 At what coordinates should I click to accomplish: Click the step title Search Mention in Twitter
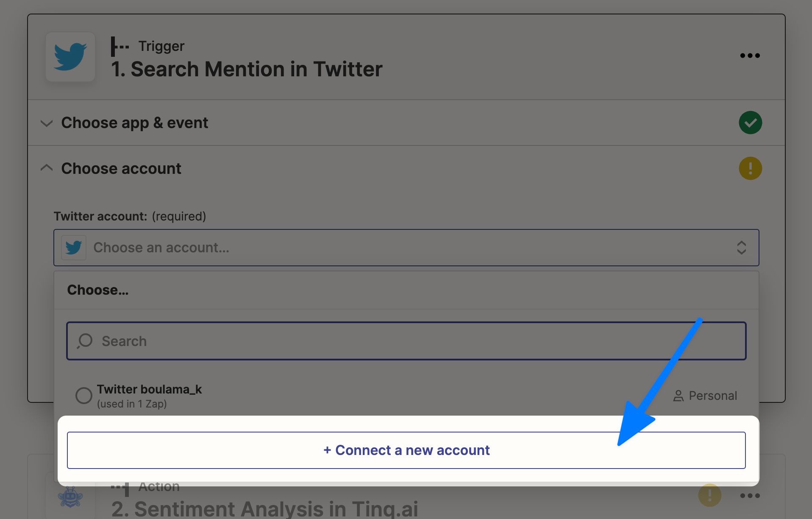tap(246, 69)
